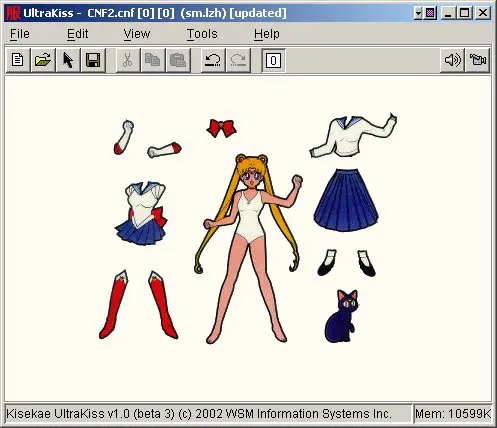
Task: Click the title bar dropdown arrow button
Action: (x=418, y=13)
